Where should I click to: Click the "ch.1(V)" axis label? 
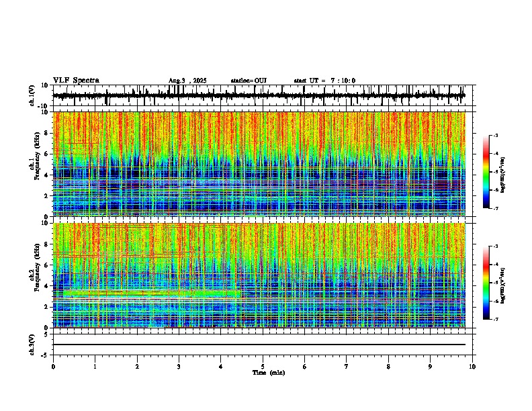32,95
